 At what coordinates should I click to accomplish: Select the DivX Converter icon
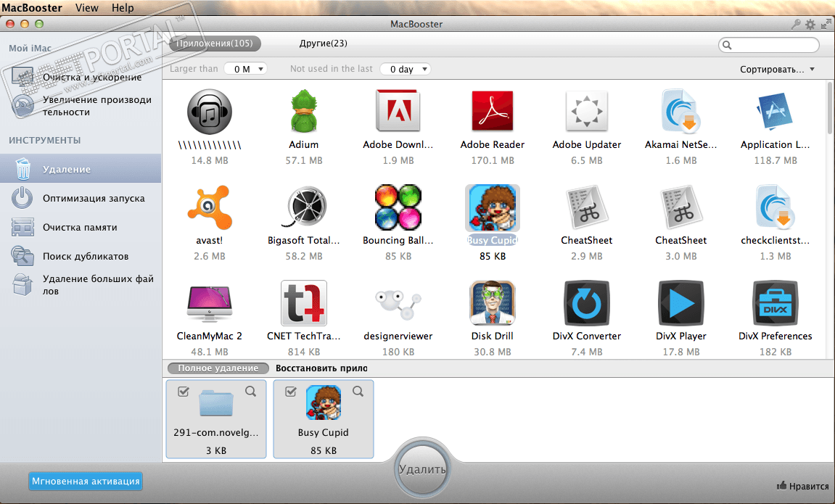586,303
